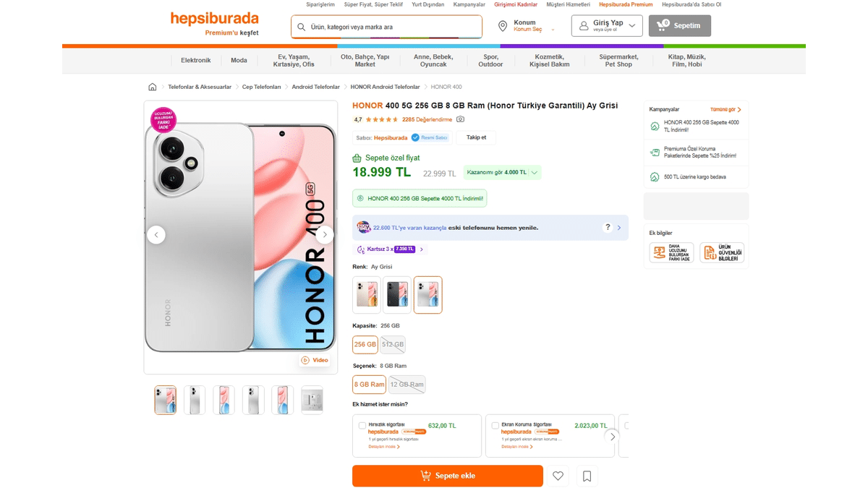The height and width of the screenshot is (488, 868).
Task: Click the home breadcrumb icon
Action: coord(152,86)
